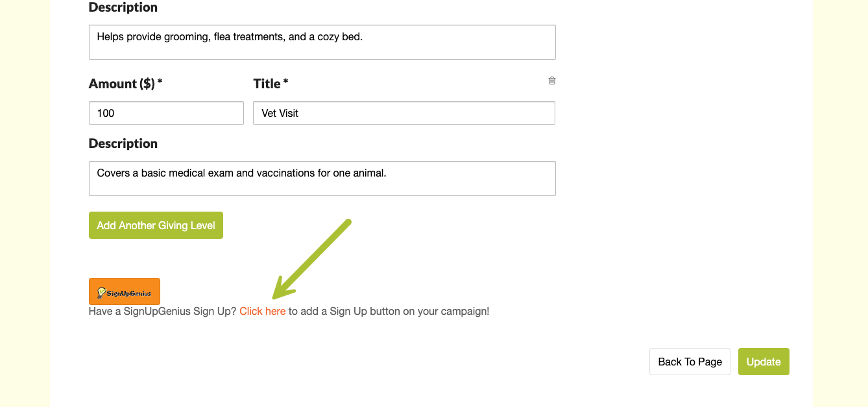868x407 pixels.
Task: Click into the grooming and flea treatments description
Action: pyautogui.click(x=322, y=42)
